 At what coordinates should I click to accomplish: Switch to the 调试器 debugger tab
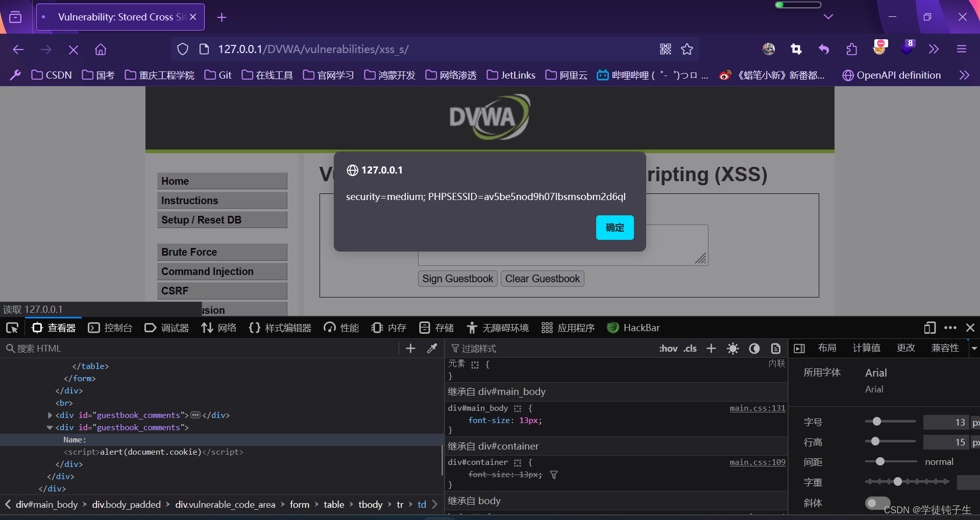pos(167,328)
